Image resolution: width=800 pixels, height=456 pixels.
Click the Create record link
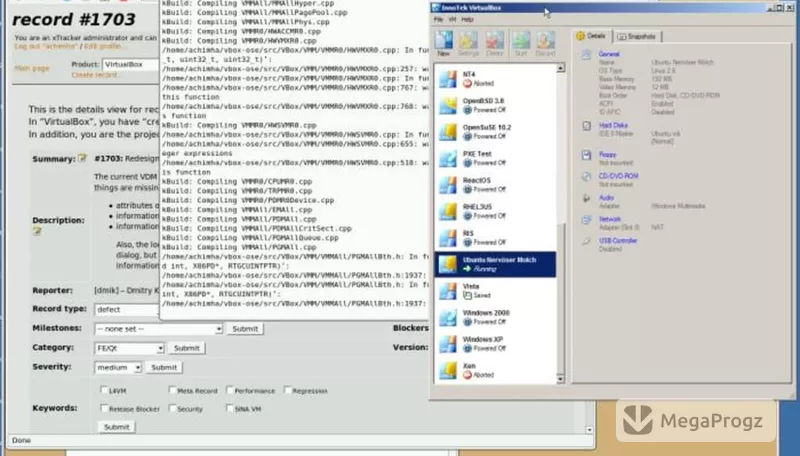point(94,75)
